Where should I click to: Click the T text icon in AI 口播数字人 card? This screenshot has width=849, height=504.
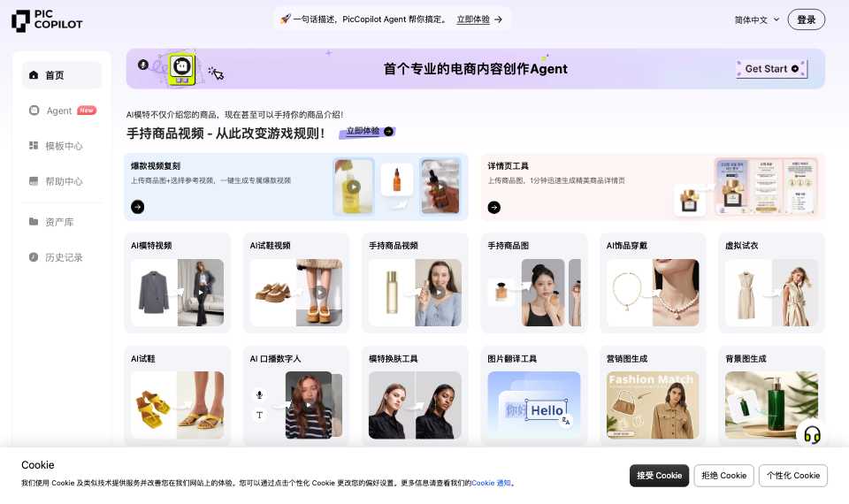pos(259,415)
